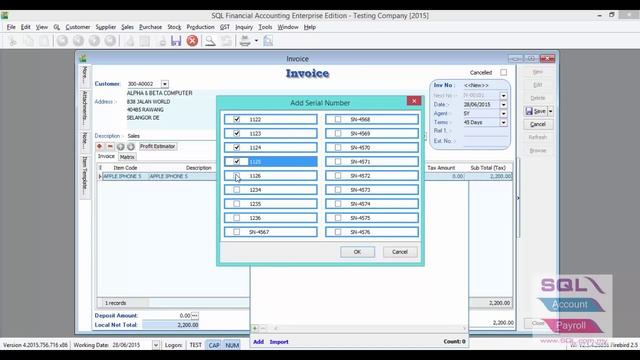This screenshot has height=360, width=640.
Task: Click the Paste toolbar icon
Action: pyautogui.click(x=44, y=41)
